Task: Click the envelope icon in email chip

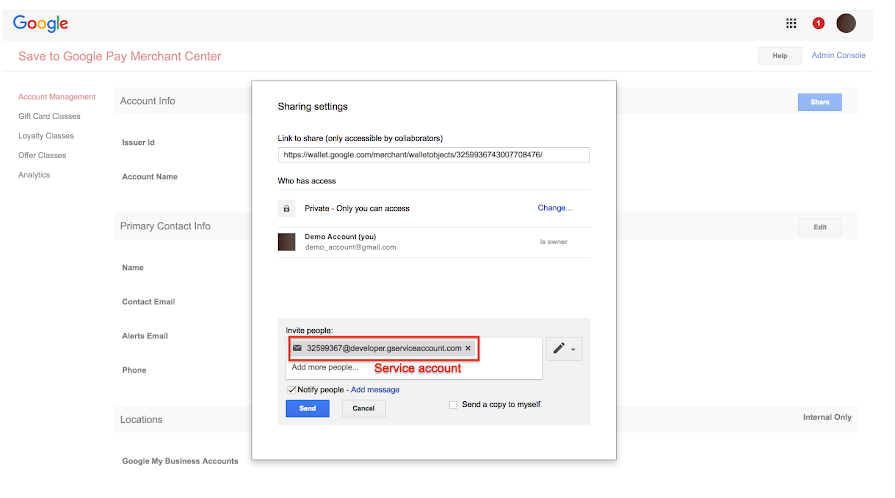Action: [x=297, y=348]
